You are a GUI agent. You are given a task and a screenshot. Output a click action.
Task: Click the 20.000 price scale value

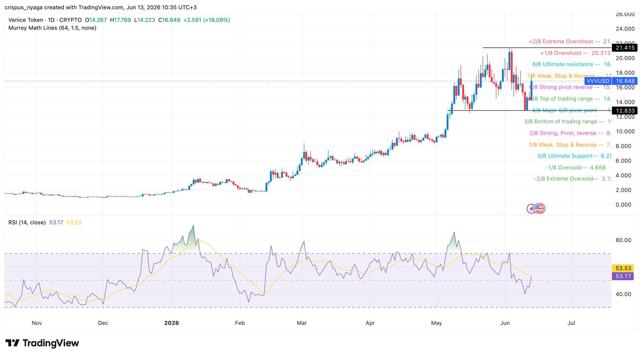(625, 58)
